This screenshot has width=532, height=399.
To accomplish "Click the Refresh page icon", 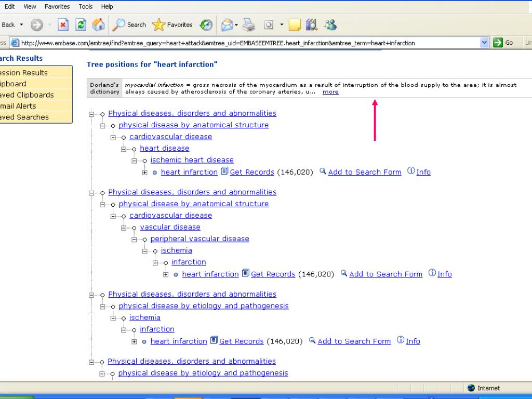I will click(x=81, y=25).
